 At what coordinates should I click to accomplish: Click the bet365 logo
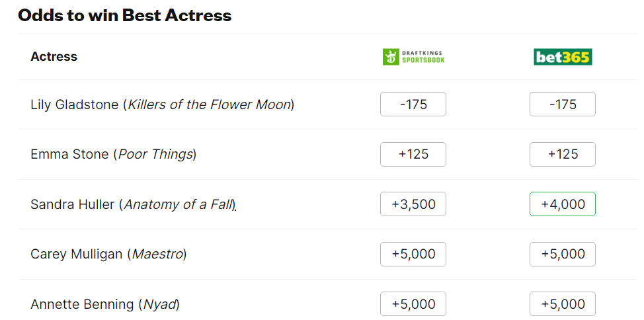point(563,57)
